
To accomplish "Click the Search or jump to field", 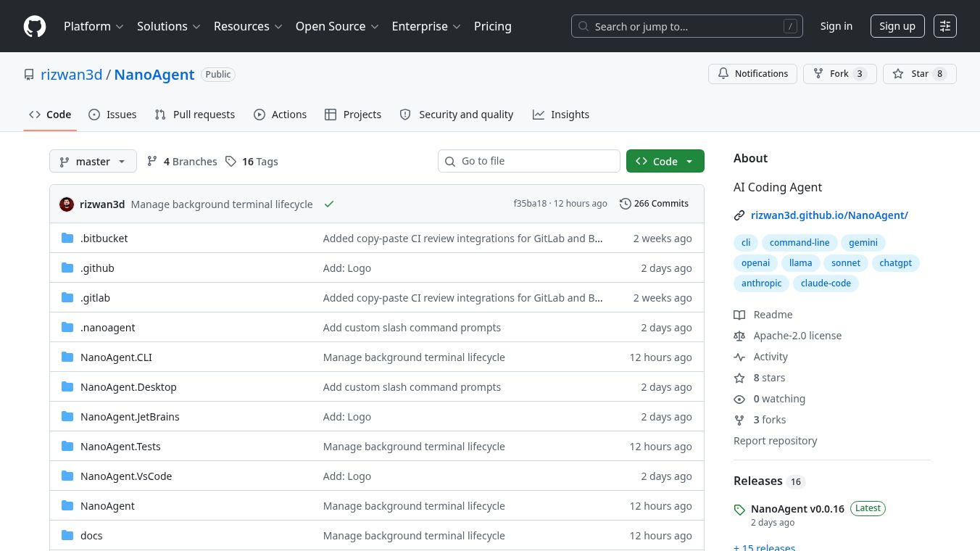I will pyautogui.click(x=687, y=26).
